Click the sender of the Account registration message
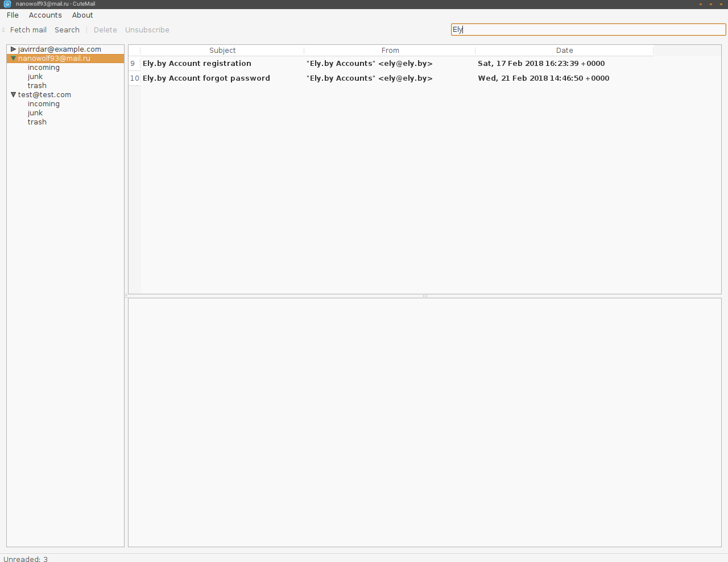 click(370, 64)
